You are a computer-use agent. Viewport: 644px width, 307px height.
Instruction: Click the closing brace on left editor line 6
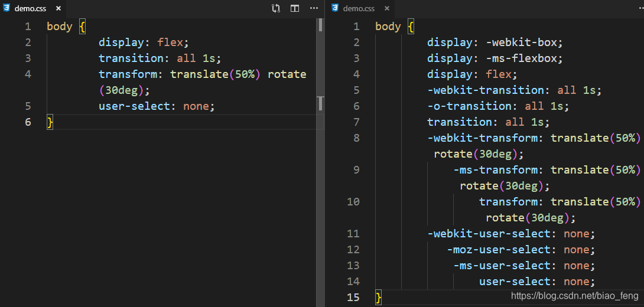50,122
